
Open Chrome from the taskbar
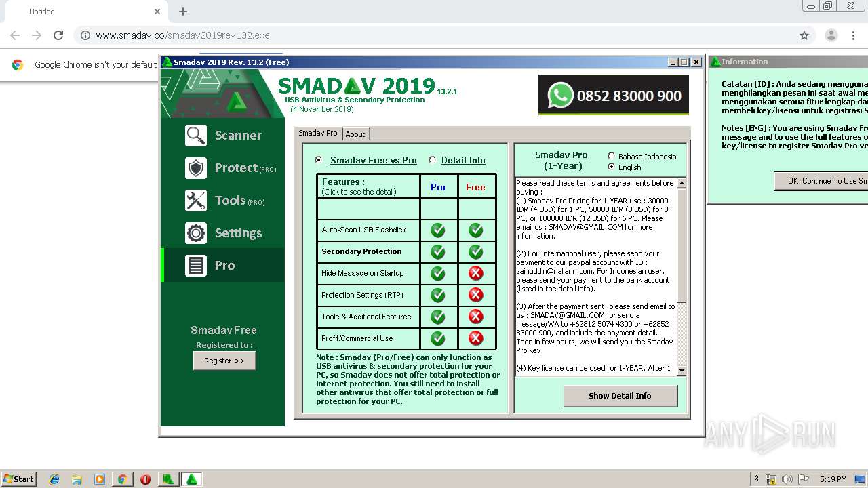(x=122, y=479)
